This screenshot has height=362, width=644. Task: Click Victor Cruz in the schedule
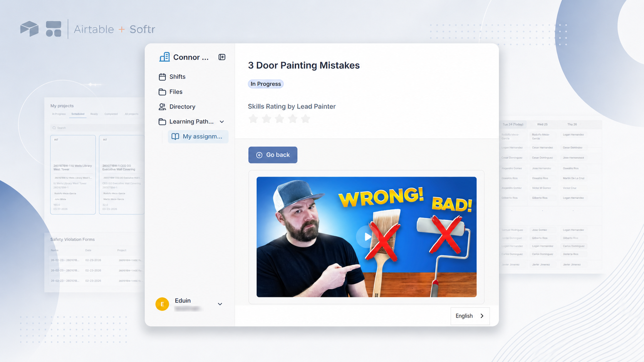point(570,188)
